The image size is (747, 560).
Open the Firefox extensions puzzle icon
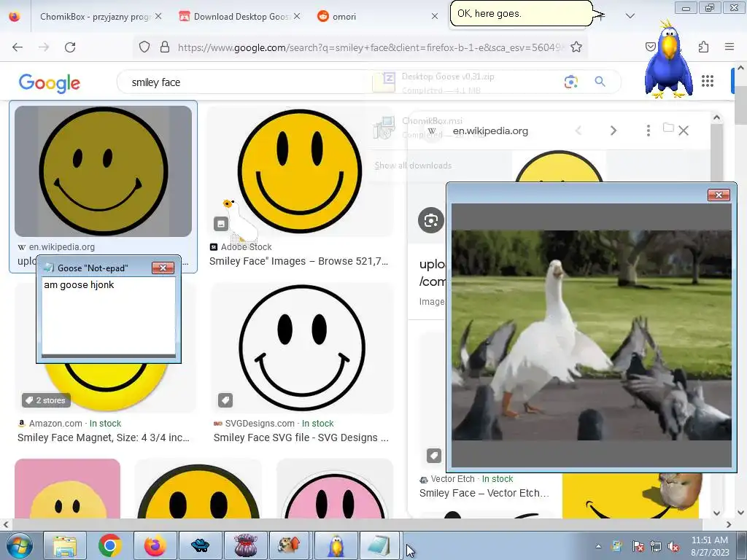click(704, 47)
